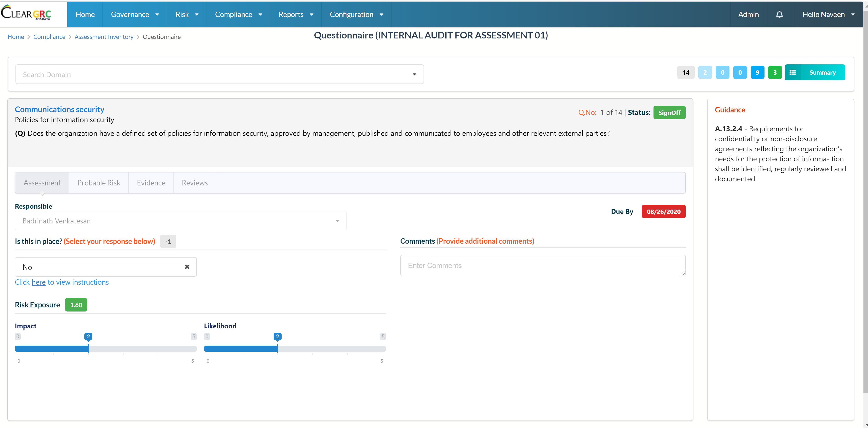Screen dimensions: 868x428
Task: Click the ClearGRC logo
Action: (x=26, y=13)
